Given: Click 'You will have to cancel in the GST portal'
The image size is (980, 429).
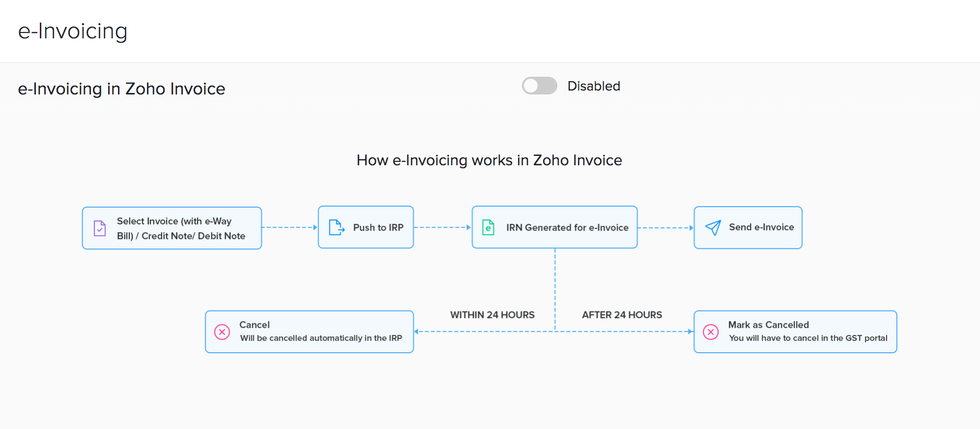Looking at the screenshot, I should (808, 338).
